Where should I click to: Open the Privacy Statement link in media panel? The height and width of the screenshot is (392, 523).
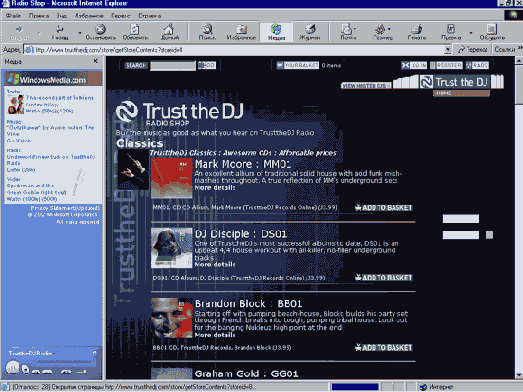65,208
